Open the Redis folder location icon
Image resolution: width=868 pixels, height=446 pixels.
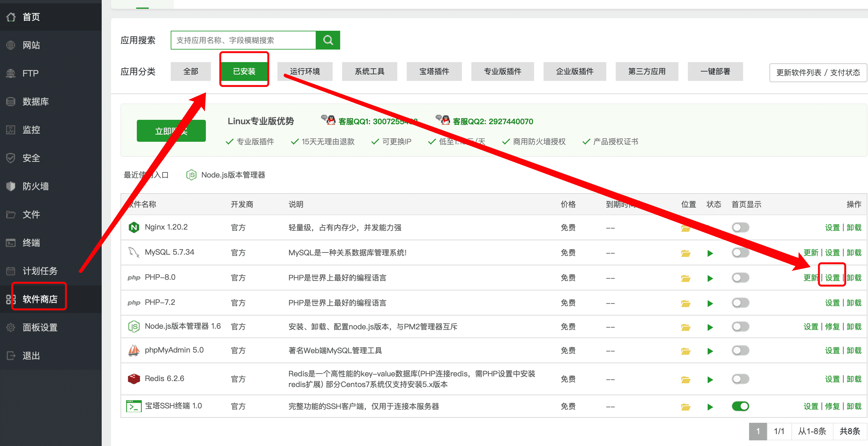point(685,380)
